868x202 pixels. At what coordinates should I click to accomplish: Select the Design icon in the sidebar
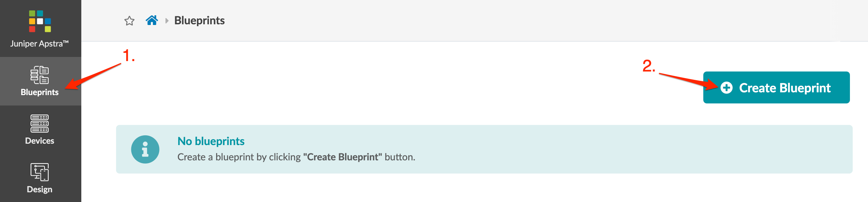point(40,172)
